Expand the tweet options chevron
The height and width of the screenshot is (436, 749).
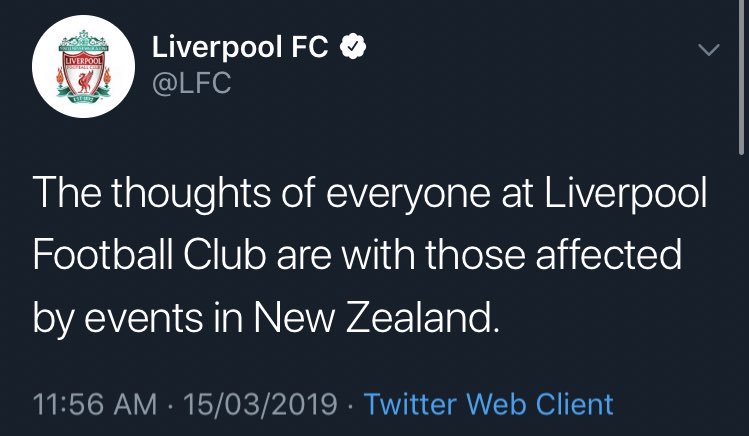pyautogui.click(x=708, y=49)
